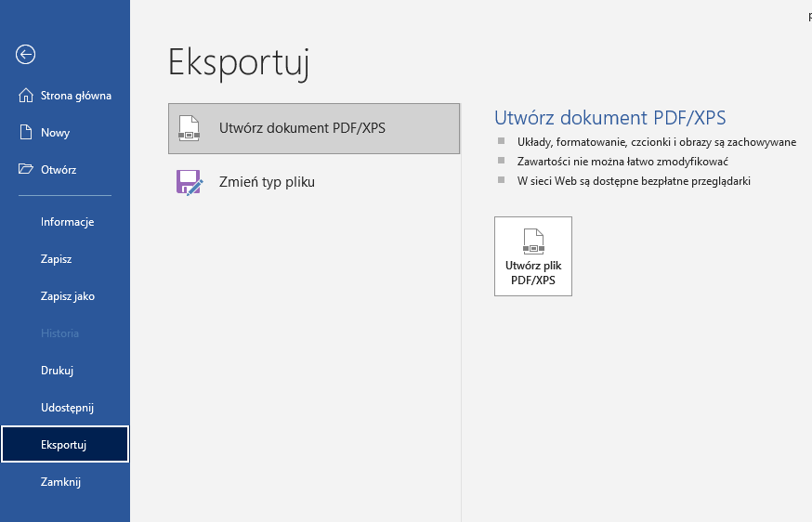Choose Zapisz in the sidebar
This screenshot has width=812, height=522.
click(65, 259)
